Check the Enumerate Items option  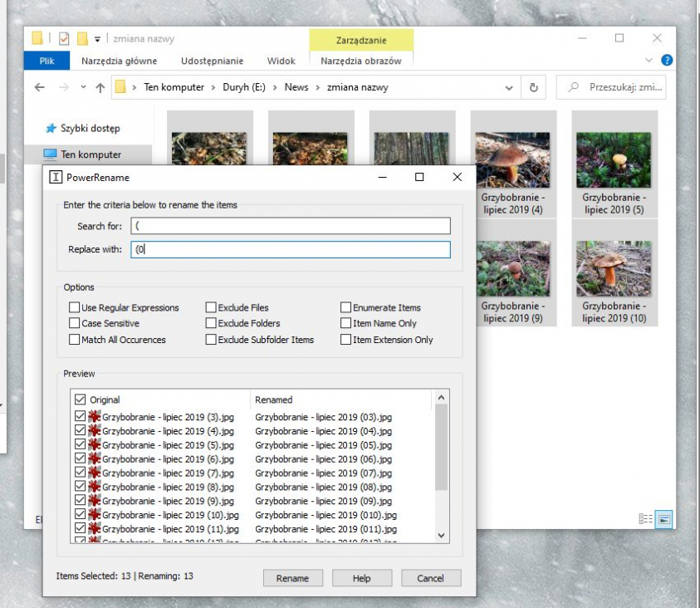[346, 308]
